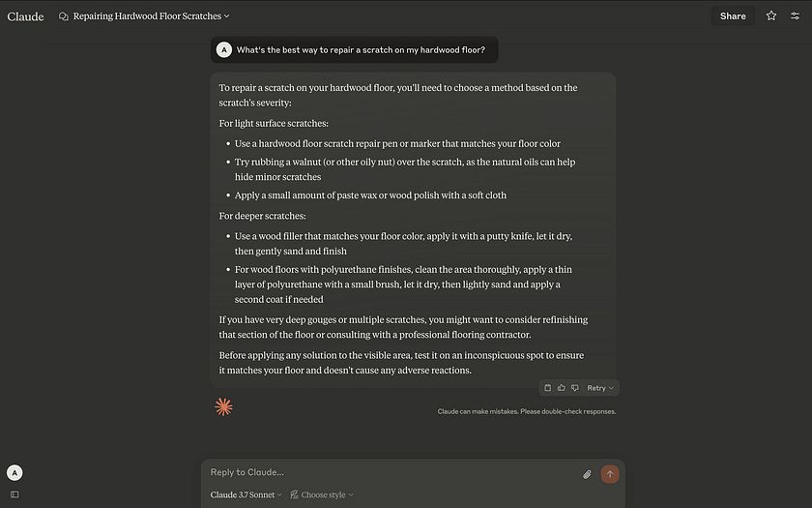Click the Share button
The height and width of the screenshot is (508, 812).
(733, 16)
